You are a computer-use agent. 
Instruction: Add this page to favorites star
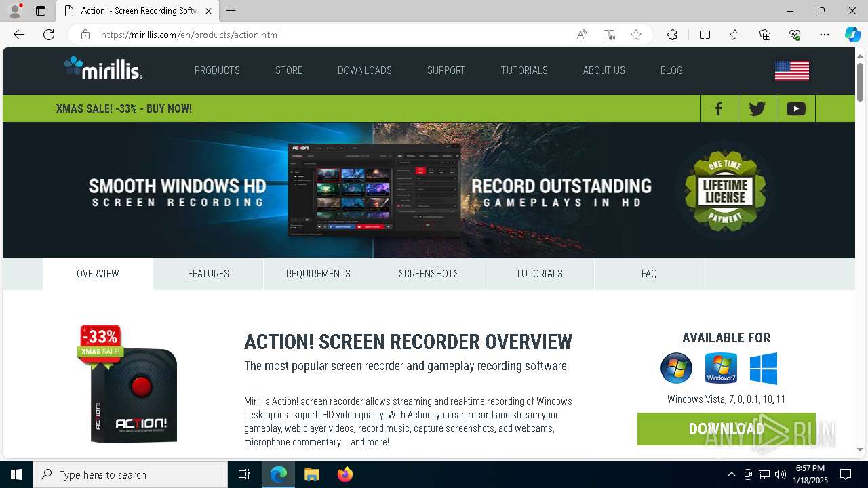click(x=636, y=35)
